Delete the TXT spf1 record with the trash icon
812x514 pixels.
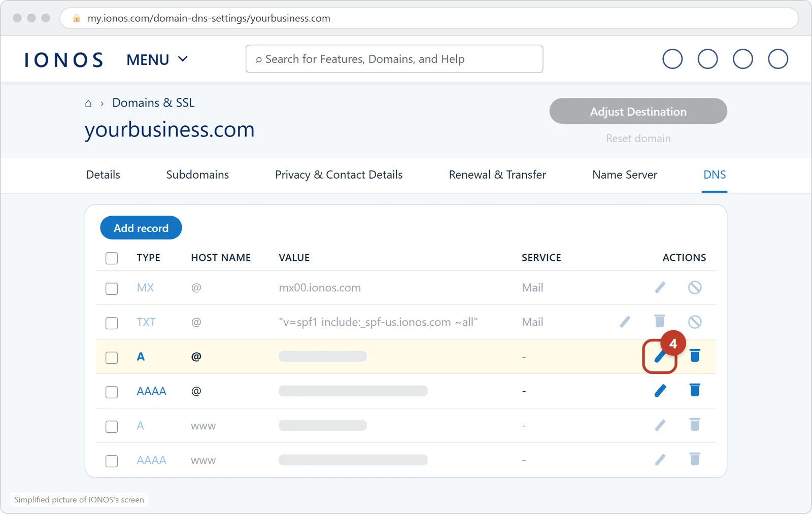[x=660, y=321]
